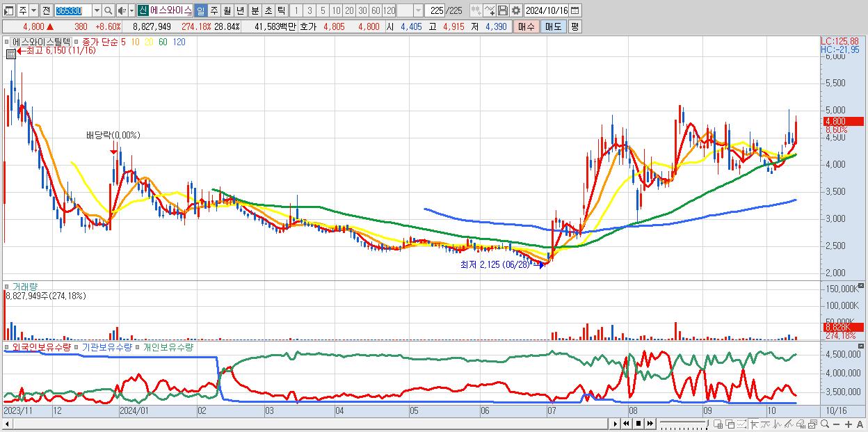
Task: Open speaker options dropdown arrow
Action: click(131, 10)
